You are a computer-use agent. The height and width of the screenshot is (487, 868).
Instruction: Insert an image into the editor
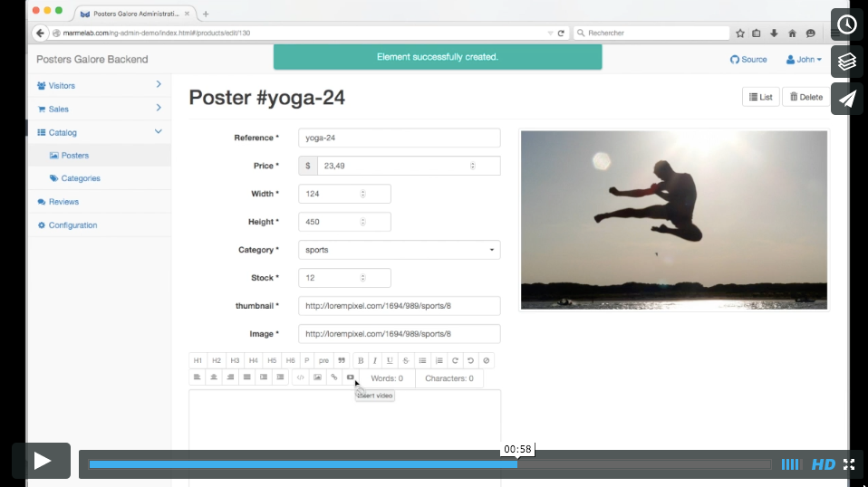pos(317,377)
